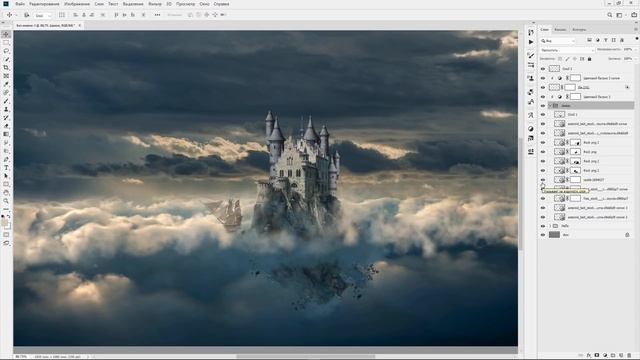Select the Lasso tool

[6, 51]
